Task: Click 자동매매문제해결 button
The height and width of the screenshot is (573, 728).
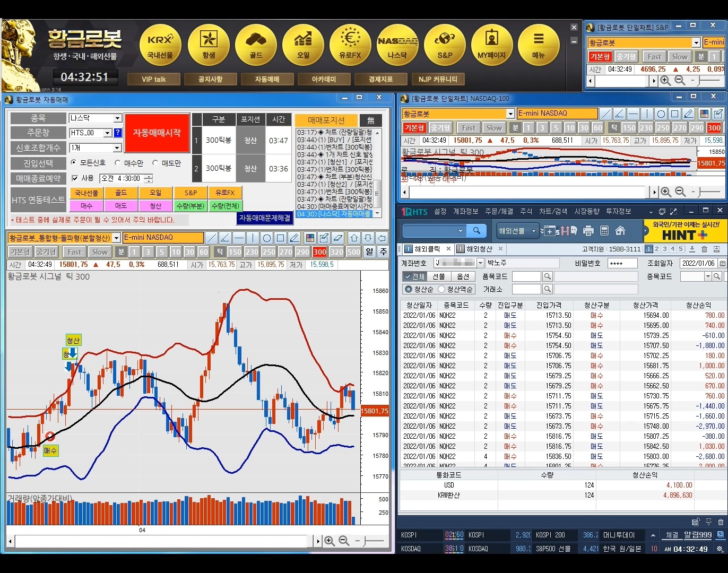Action: coord(265,218)
